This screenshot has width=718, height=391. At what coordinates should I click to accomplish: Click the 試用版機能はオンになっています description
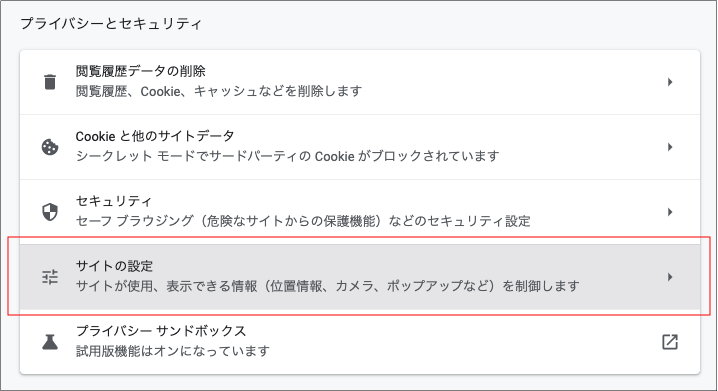(173, 352)
